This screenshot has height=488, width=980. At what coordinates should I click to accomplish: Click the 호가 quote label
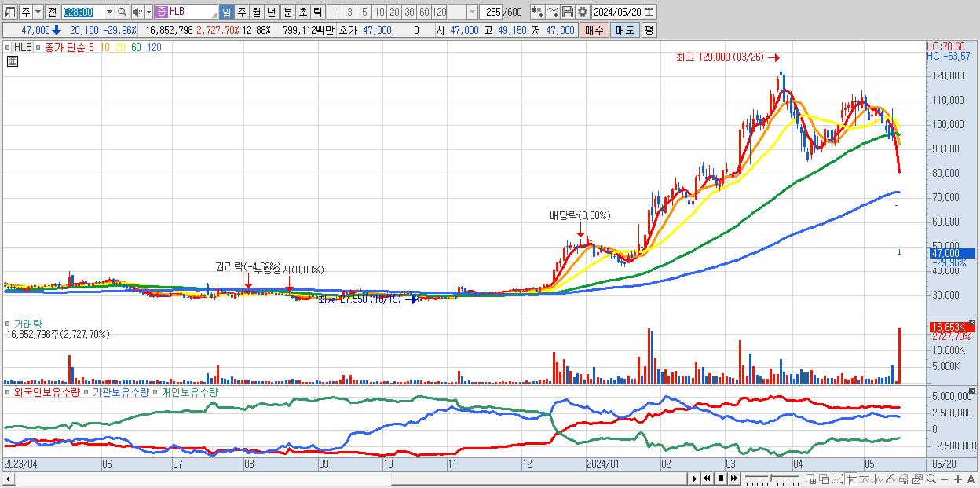click(x=349, y=30)
